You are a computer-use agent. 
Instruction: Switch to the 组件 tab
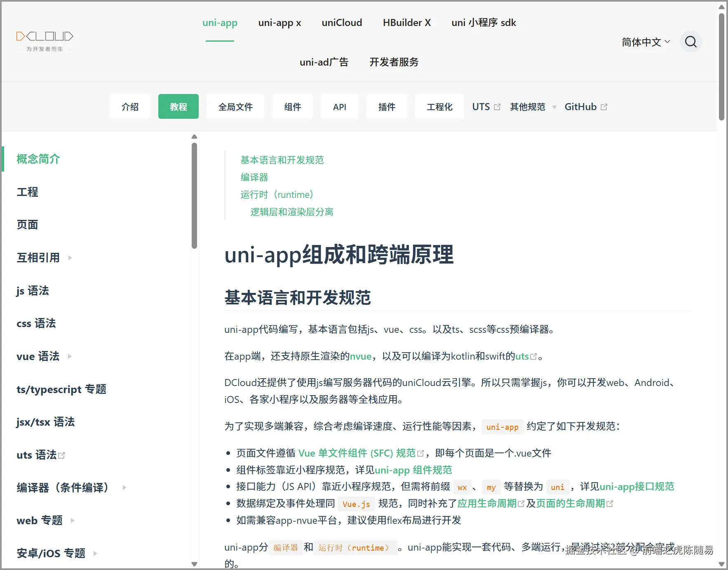point(293,107)
